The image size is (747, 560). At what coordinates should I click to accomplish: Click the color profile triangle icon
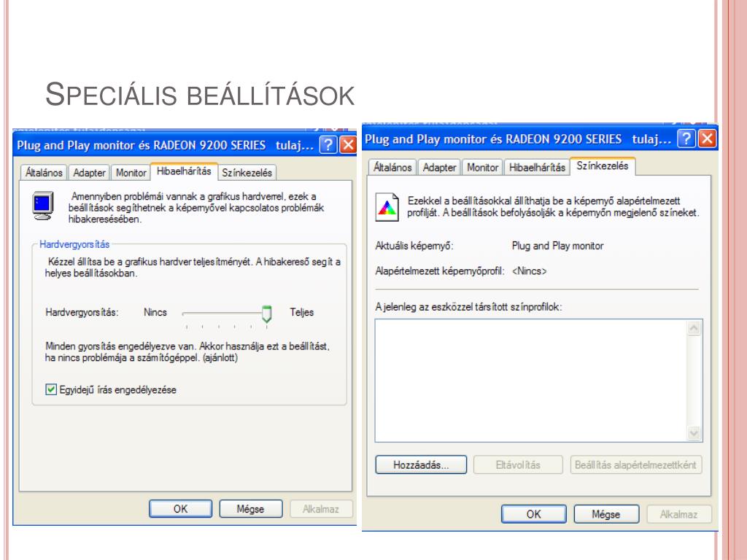(x=387, y=207)
